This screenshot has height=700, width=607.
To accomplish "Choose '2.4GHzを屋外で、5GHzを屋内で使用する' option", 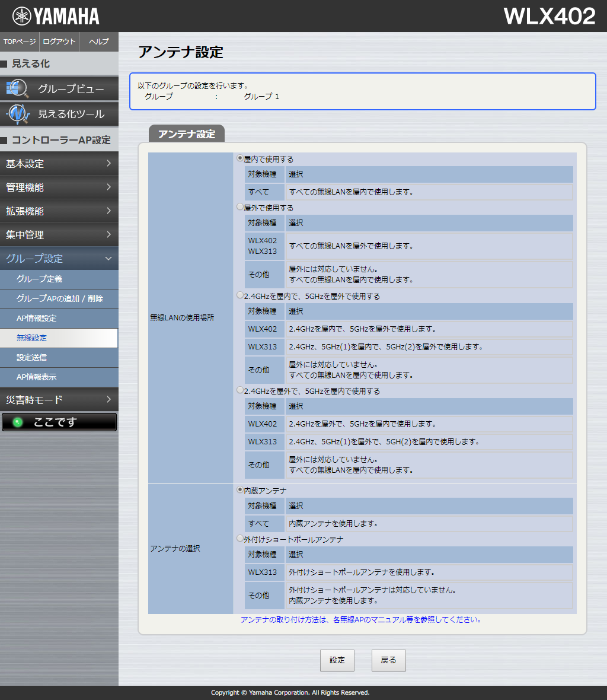I will (240, 390).
